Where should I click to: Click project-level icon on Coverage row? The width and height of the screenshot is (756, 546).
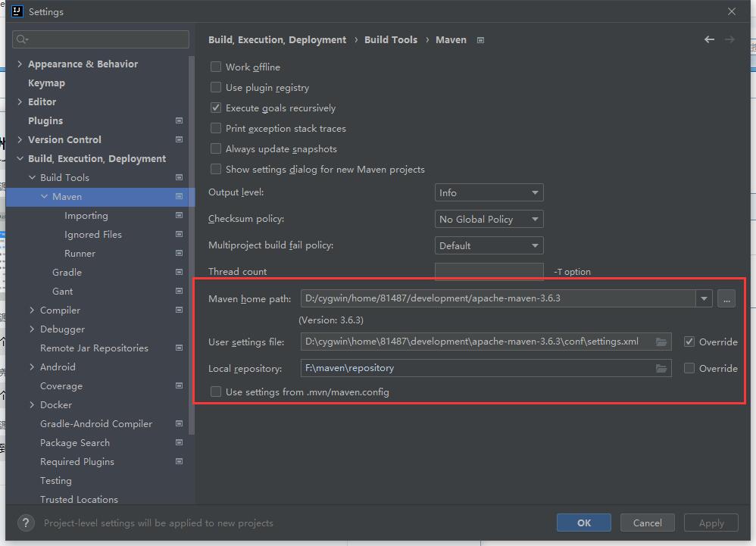click(179, 385)
